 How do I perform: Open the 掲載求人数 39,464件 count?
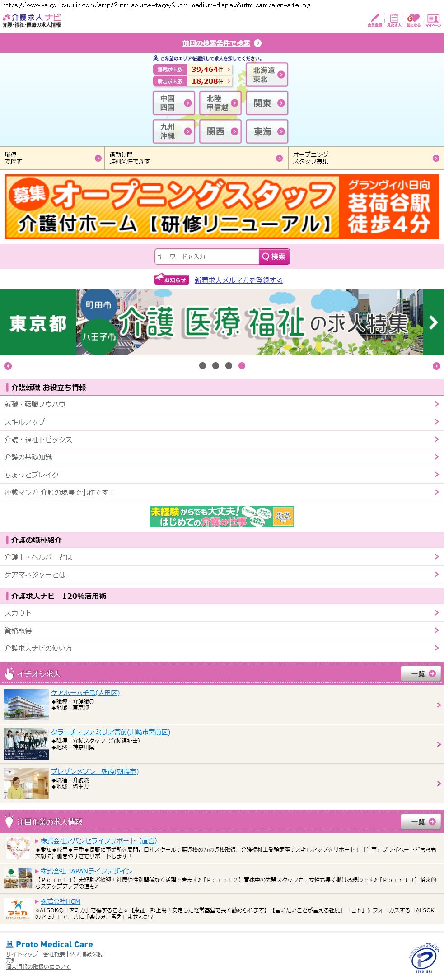coord(193,70)
